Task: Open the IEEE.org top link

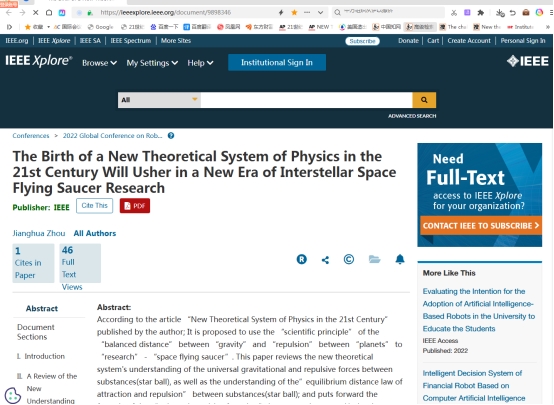Action: click(x=17, y=41)
